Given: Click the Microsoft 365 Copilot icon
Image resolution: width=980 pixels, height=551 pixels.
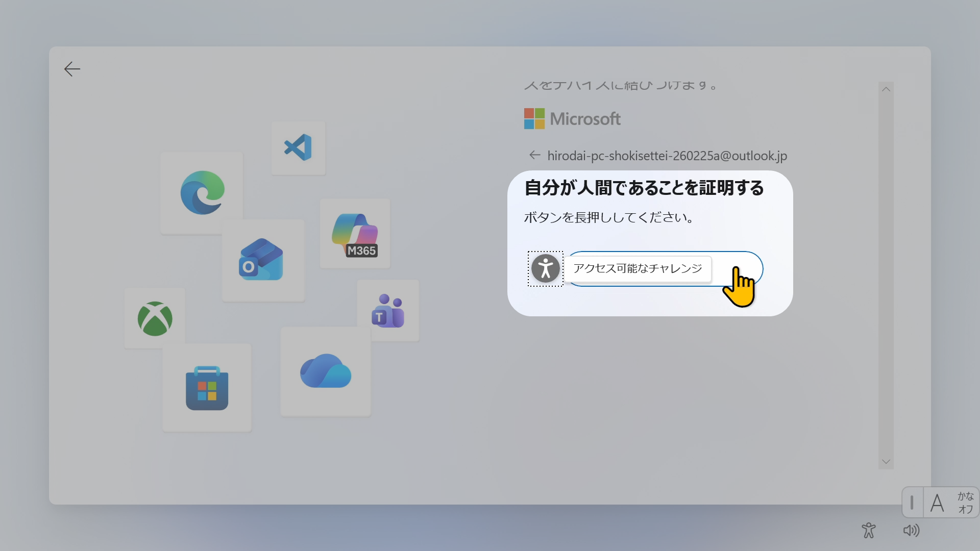Looking at the screenshot, I should click(x=355, y=234).
